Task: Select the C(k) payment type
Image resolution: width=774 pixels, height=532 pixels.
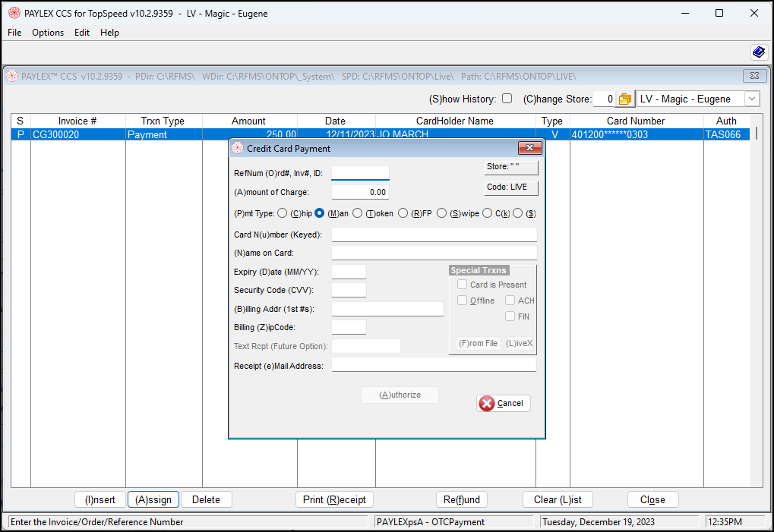Action: coord(487,213)
